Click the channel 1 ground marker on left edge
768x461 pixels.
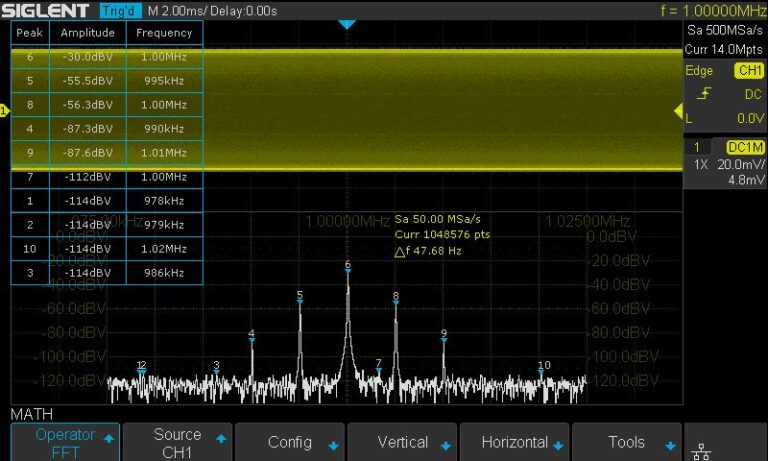tap(4, 110)
